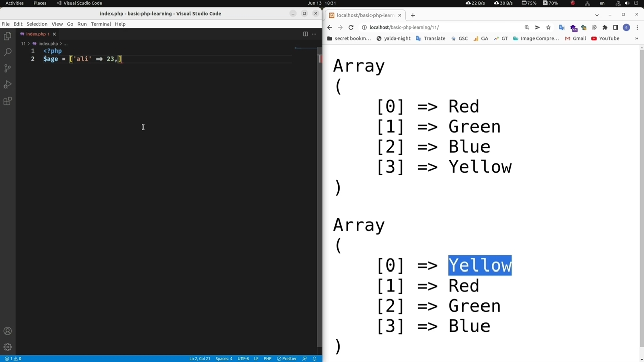Screen dimensions: 644x362
Task: Reload the localhost page in browser
Action: [x=351, y=27]
